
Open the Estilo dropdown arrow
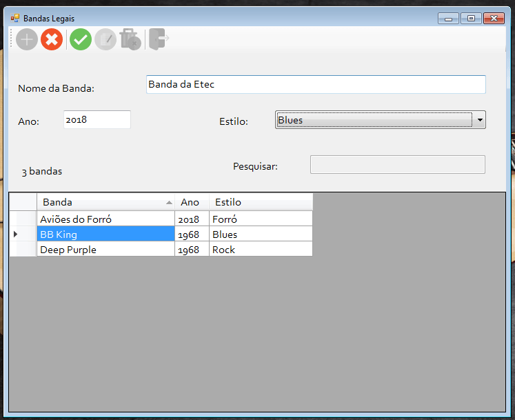[480, 120]
